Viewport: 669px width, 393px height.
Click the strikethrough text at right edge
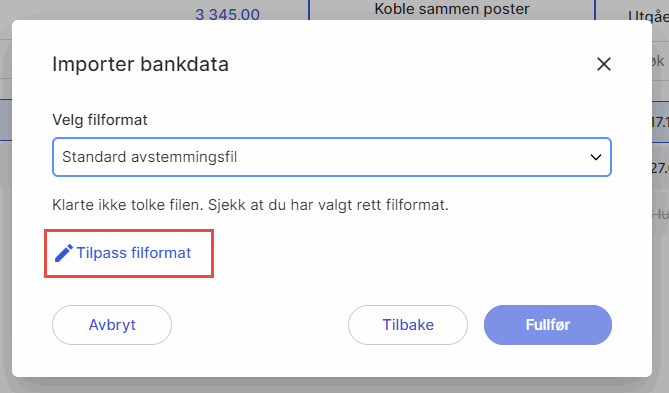(661, 214)
